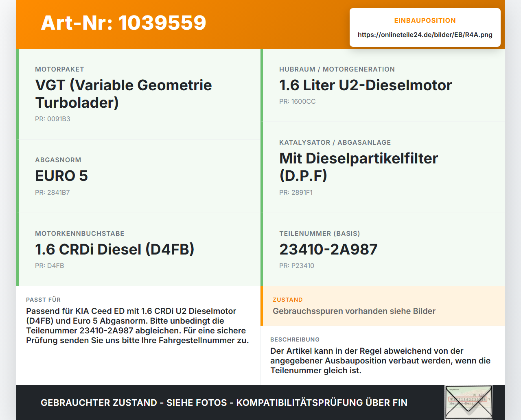
Task: Select the PR: 2891F1 code
Action: pos(296,193)
